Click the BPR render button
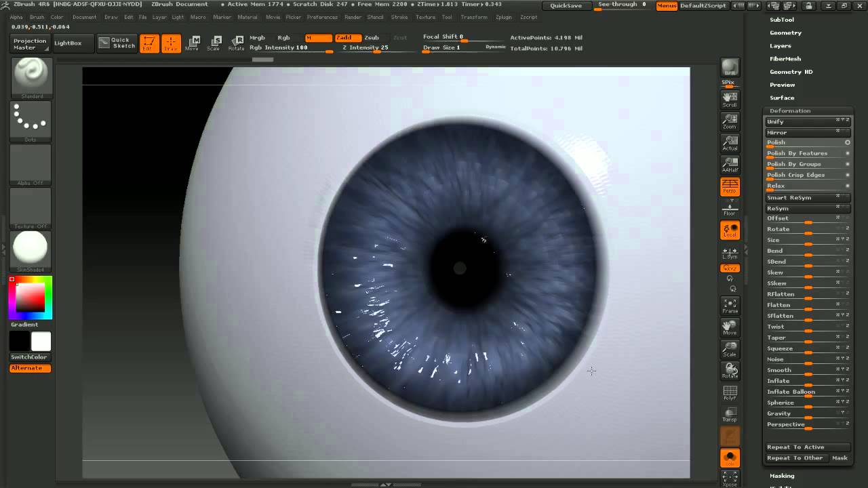Screen dimensions: 868x488 (x=730, y=67)
